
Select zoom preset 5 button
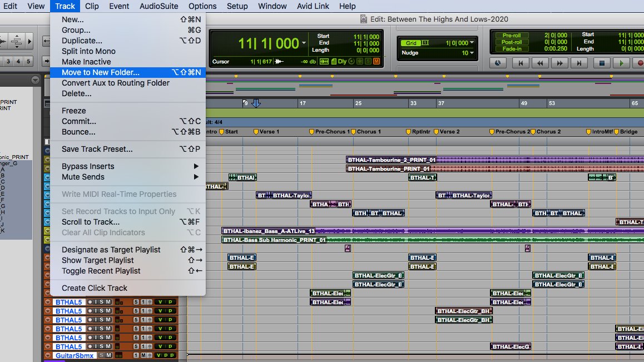[28, 61]
